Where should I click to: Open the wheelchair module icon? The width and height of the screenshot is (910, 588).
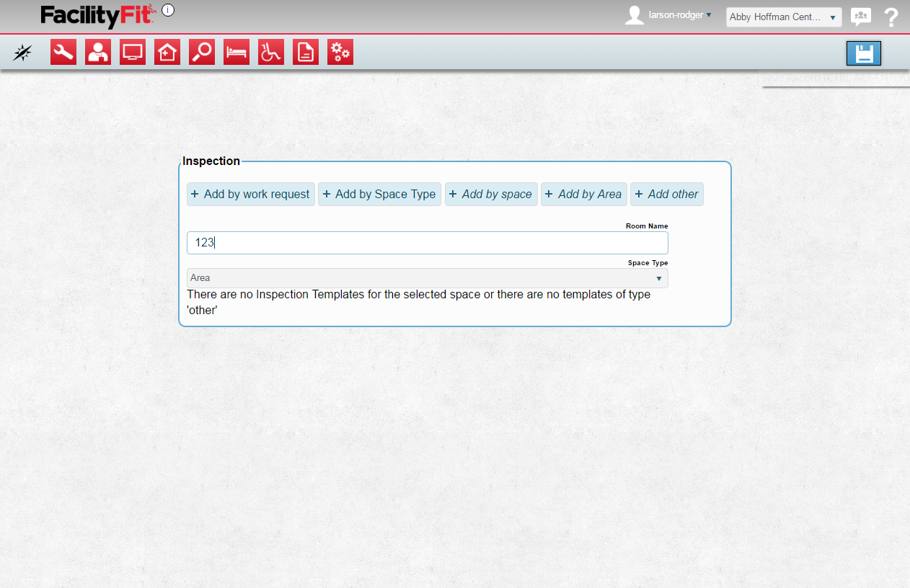271,53
